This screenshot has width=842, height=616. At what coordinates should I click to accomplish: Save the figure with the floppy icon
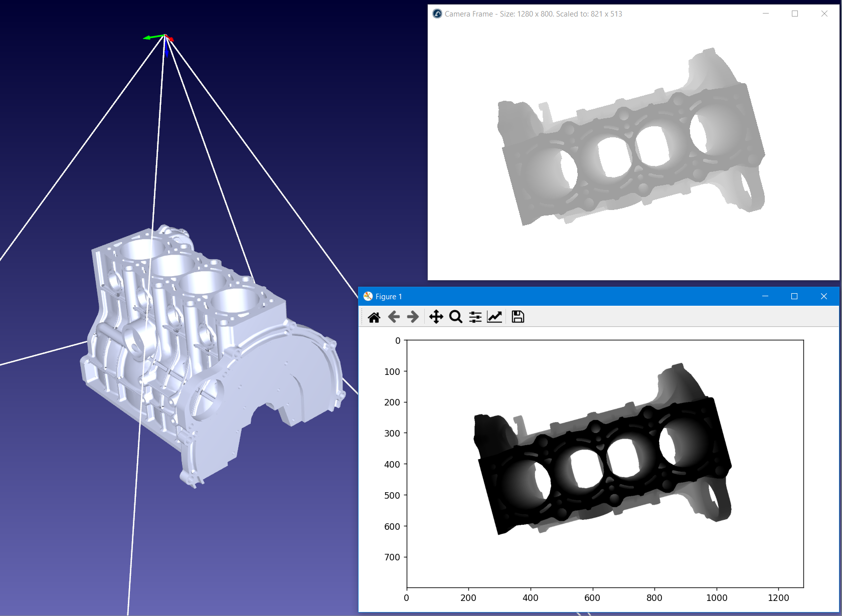click(x=518, y=317)
